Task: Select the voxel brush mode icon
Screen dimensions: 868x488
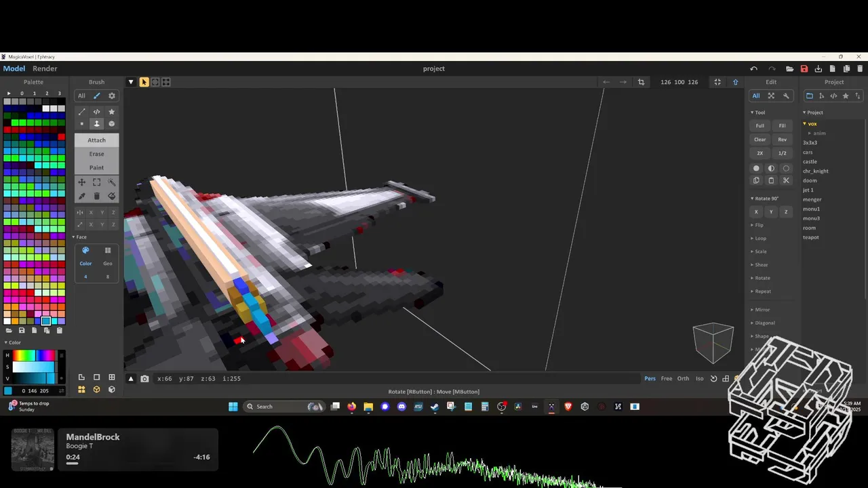Action: coord(82,123)
